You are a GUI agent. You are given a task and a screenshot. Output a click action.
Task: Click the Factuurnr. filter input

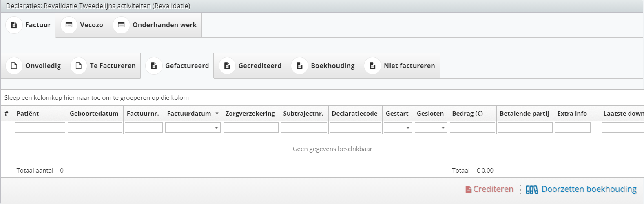point(144,128)
